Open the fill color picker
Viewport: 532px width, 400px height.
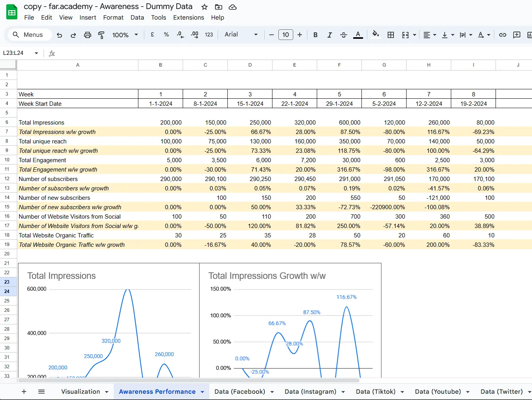coord(376,34)
